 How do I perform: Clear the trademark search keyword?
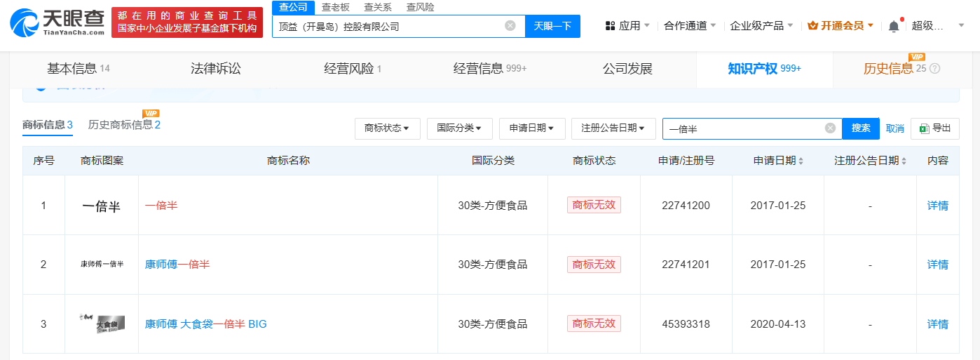(830, 128)
